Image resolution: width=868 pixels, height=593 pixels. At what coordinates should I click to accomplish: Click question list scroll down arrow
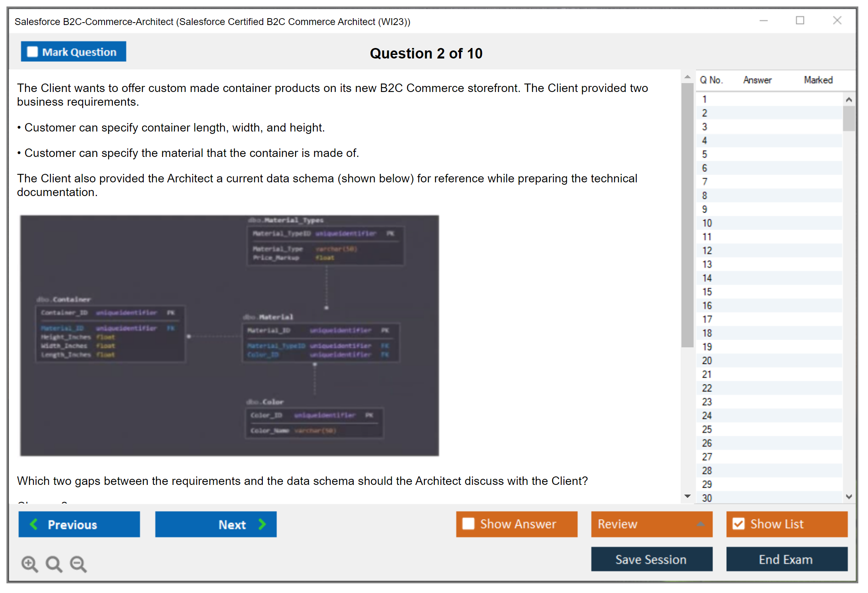click(x=849, y=497)
